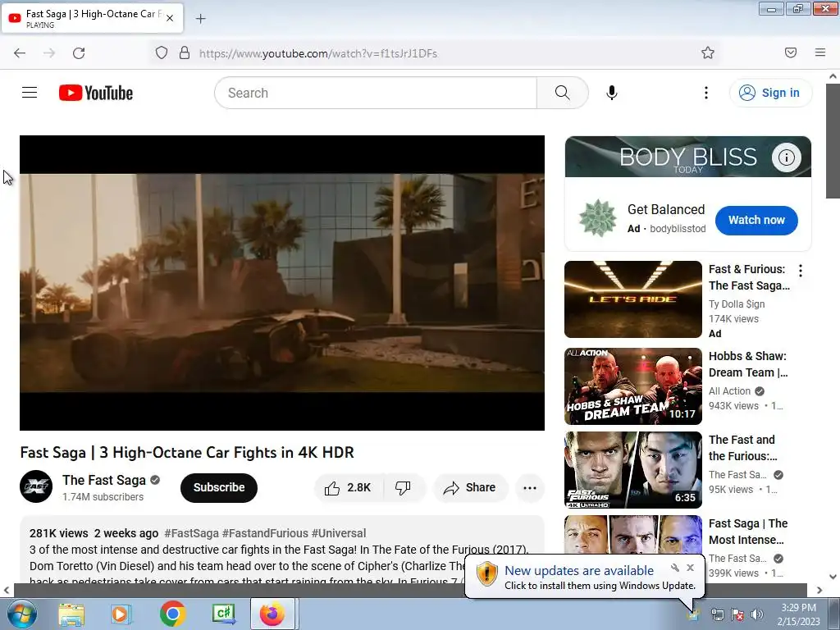840x630 pixels.
Task: Open Windows Explorer from the taskbar
Action: pos(71,614)
